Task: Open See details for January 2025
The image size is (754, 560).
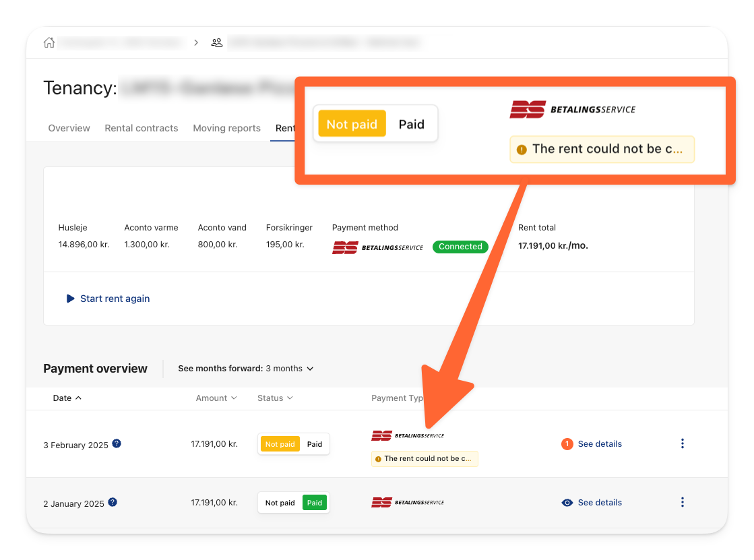Action: click(600, 502)
